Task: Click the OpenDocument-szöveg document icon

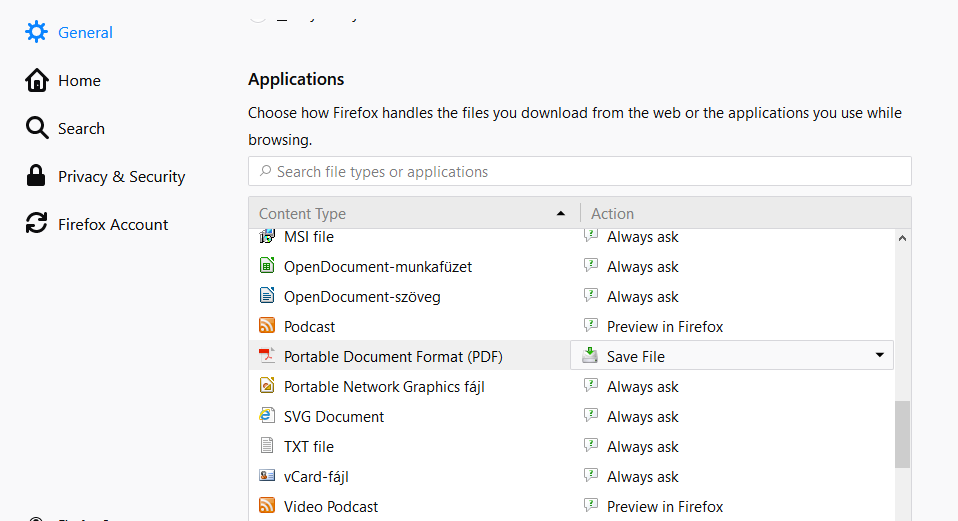Action: click(x=267, y=295)
